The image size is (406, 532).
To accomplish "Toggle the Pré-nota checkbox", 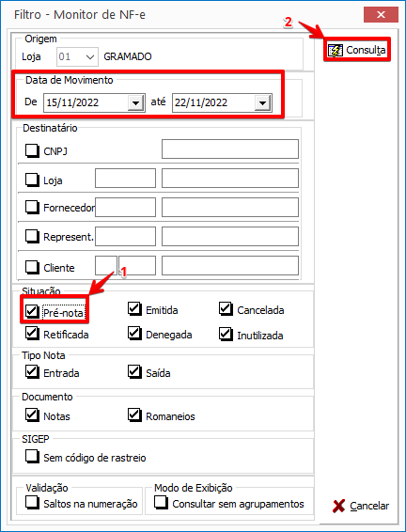I will [32, 310].
